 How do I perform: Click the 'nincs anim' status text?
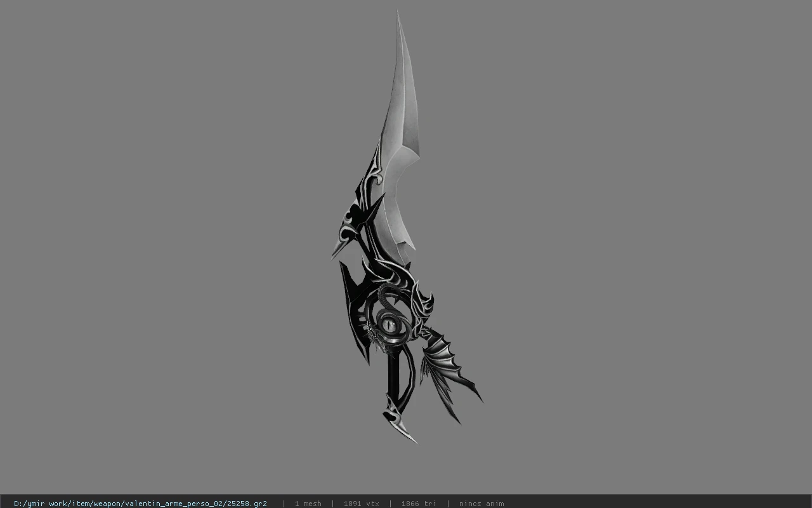coord(481,504)
